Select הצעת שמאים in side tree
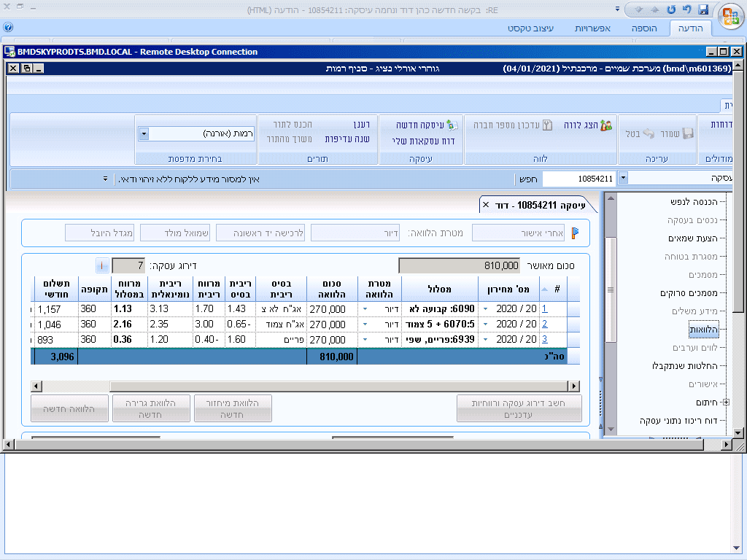This screenshot has height=560, width=747. tap(692, 238)
